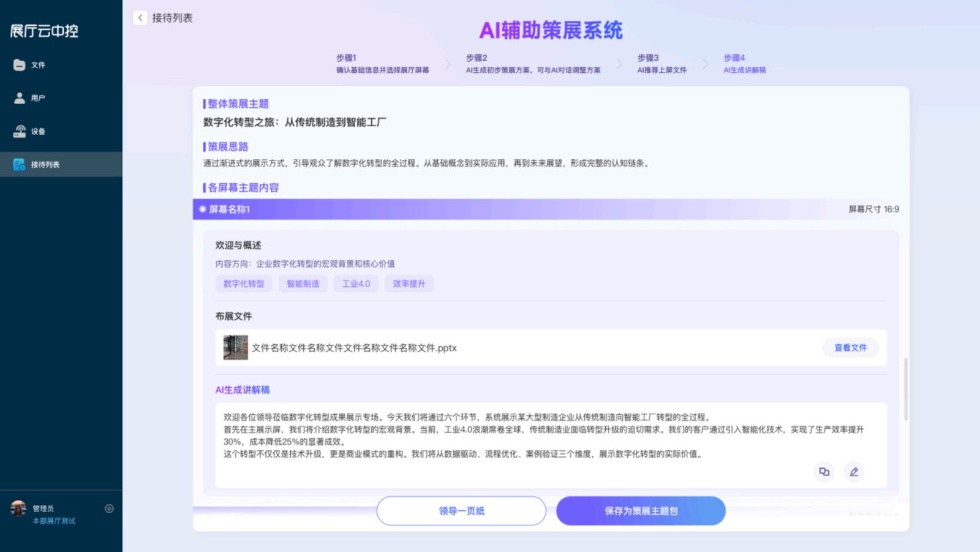Click 保存为策展主题包 button

pyautogui.click(x=641, y=511)
